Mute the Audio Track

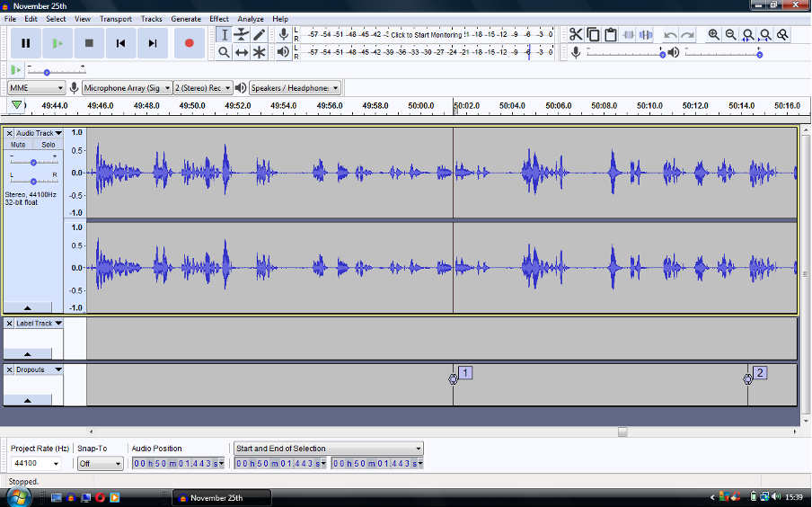pyautogui.click(x=18, y=145)
